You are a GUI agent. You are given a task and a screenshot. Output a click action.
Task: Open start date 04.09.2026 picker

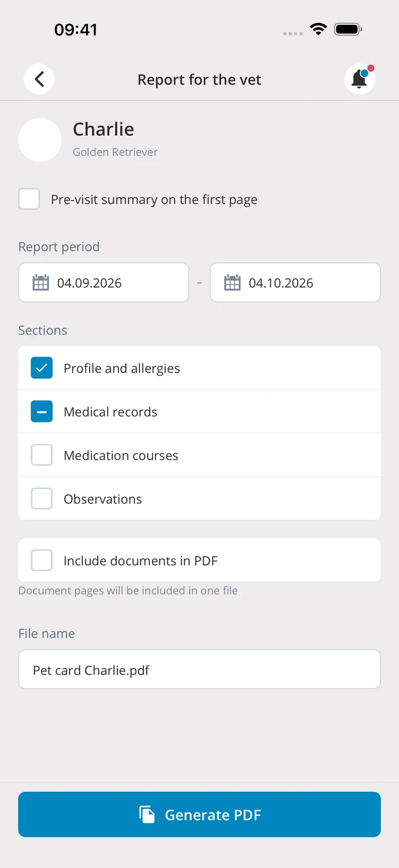coord(103,282)
